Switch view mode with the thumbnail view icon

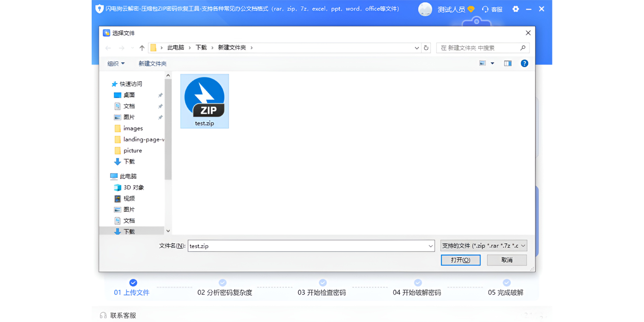click(x=483, y=63)
